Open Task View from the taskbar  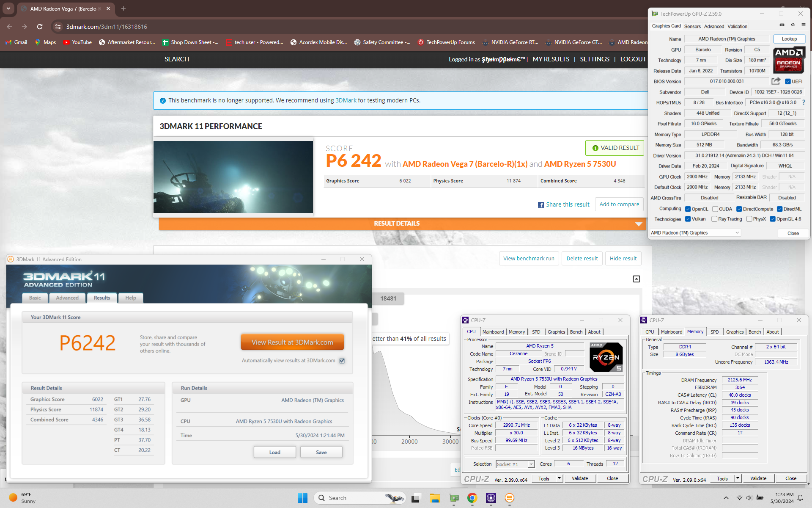(x=416, y=498)
